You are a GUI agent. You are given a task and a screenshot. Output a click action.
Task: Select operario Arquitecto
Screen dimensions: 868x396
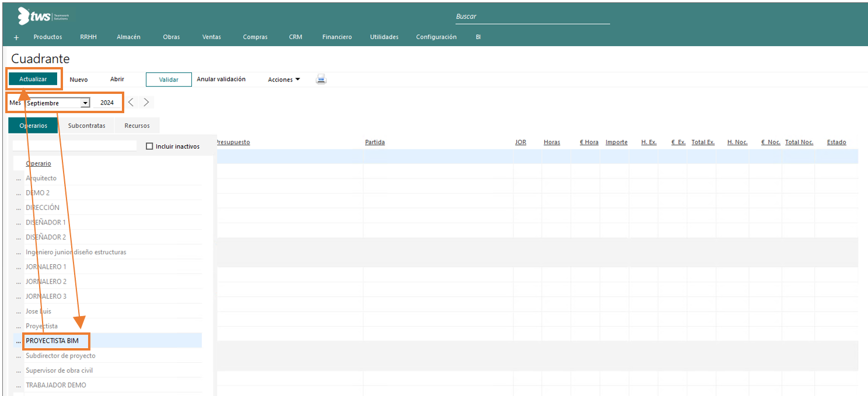coord(41,178)
